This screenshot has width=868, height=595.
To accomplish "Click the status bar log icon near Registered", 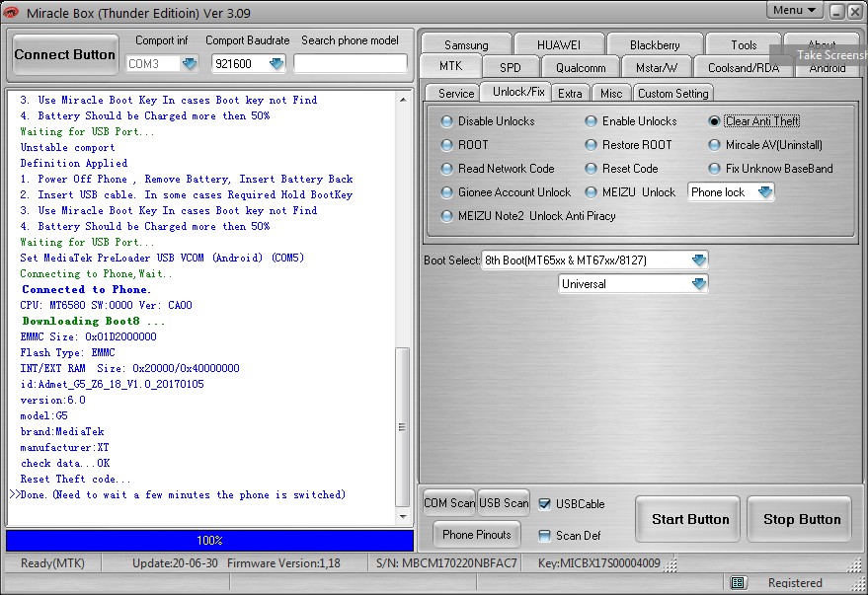I will point(737,582).
